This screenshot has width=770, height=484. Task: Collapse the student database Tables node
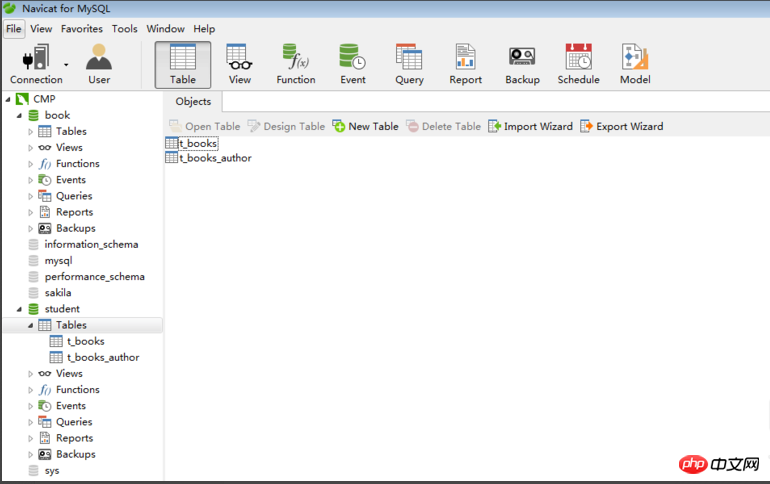31,325
